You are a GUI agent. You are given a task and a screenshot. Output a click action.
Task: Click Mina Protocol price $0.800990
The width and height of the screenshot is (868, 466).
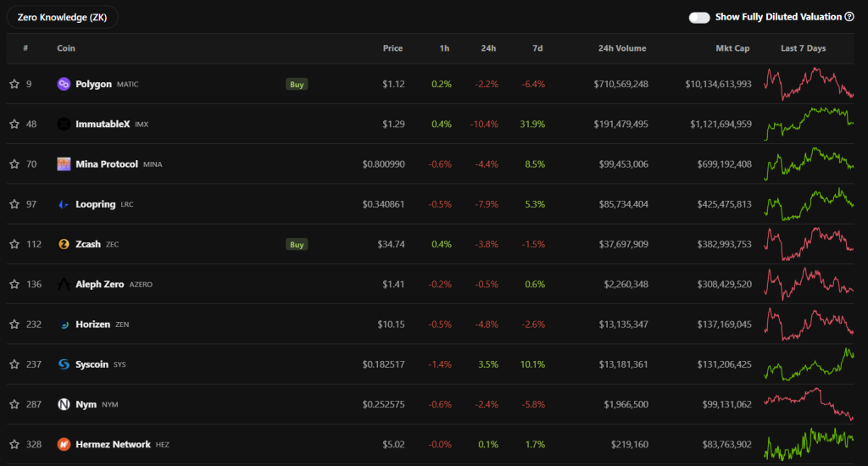[384, 164]
